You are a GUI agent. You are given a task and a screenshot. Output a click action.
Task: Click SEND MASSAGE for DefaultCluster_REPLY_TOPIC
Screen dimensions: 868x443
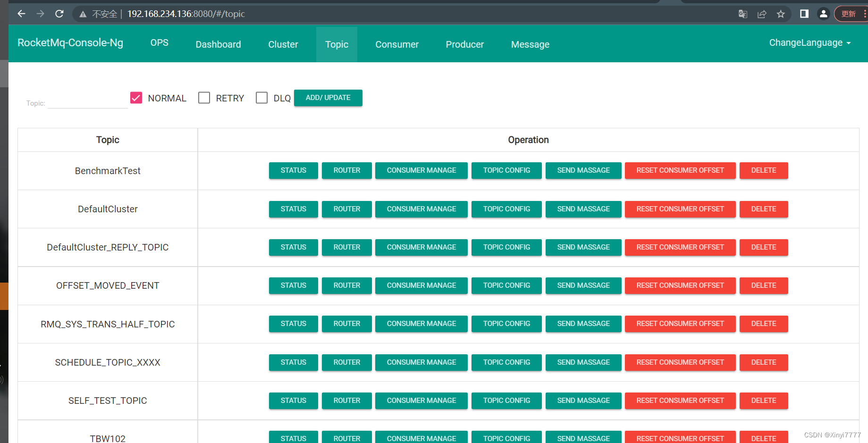(x=583, y=247)
